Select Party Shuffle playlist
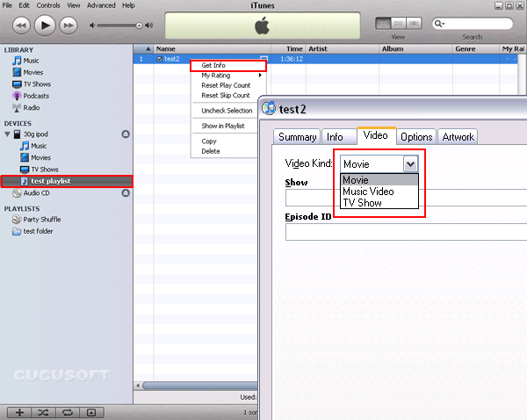Image resolution: width=527 pixels, height=420 pixels. [43, 220]
